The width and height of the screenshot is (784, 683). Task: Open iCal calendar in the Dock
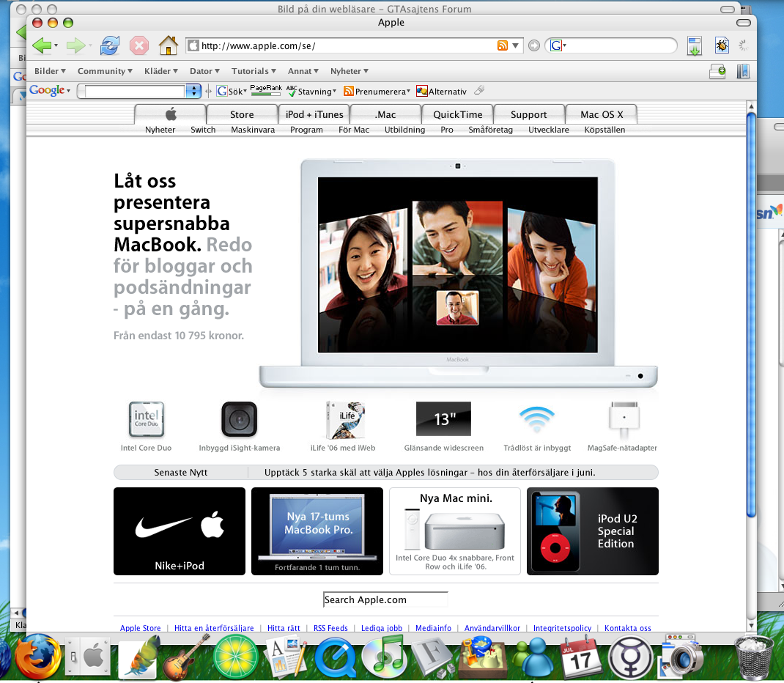coord(580,657)
